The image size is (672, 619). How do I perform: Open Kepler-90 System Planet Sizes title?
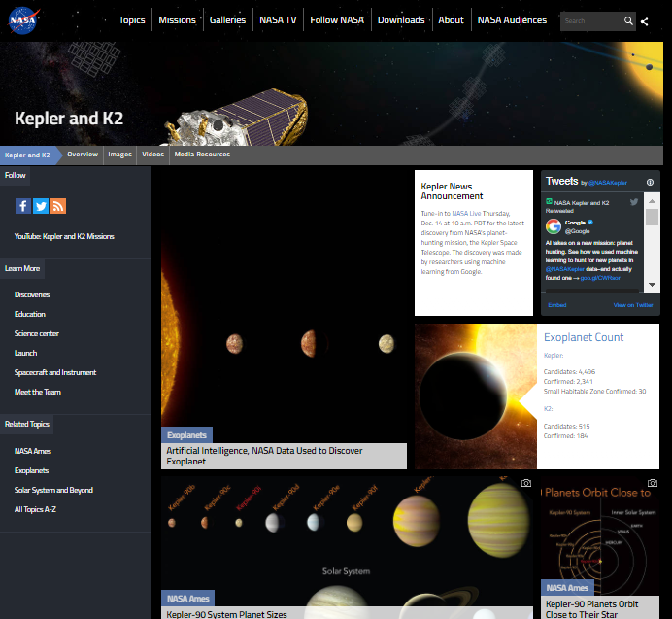coord(226,614)
